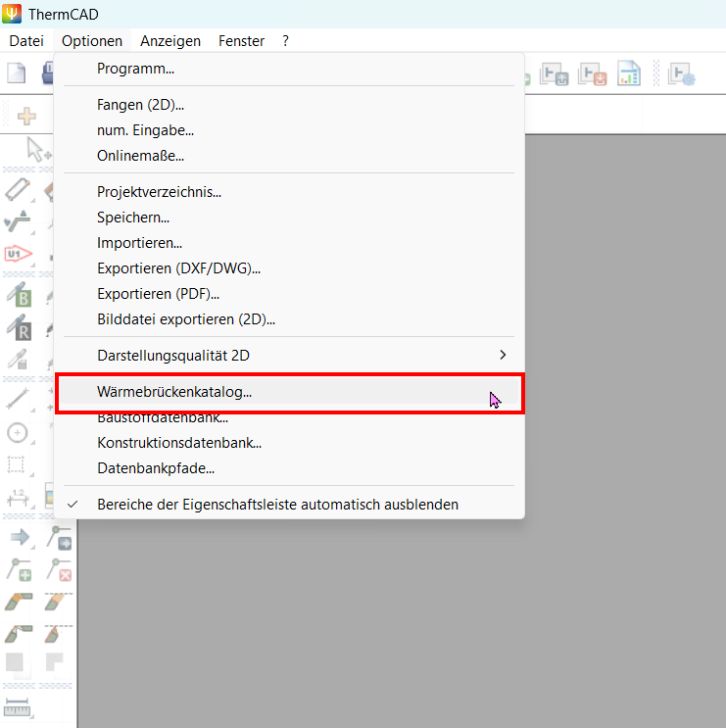Open the Fenster menu
Screen dimensions: 726x728
241,41
